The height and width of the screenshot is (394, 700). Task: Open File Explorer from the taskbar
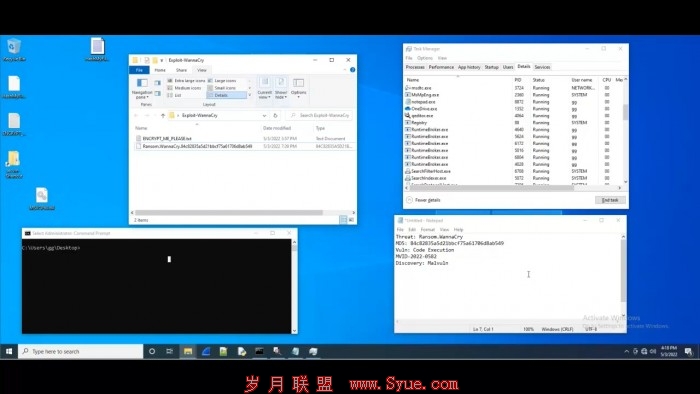click(188, 352)
